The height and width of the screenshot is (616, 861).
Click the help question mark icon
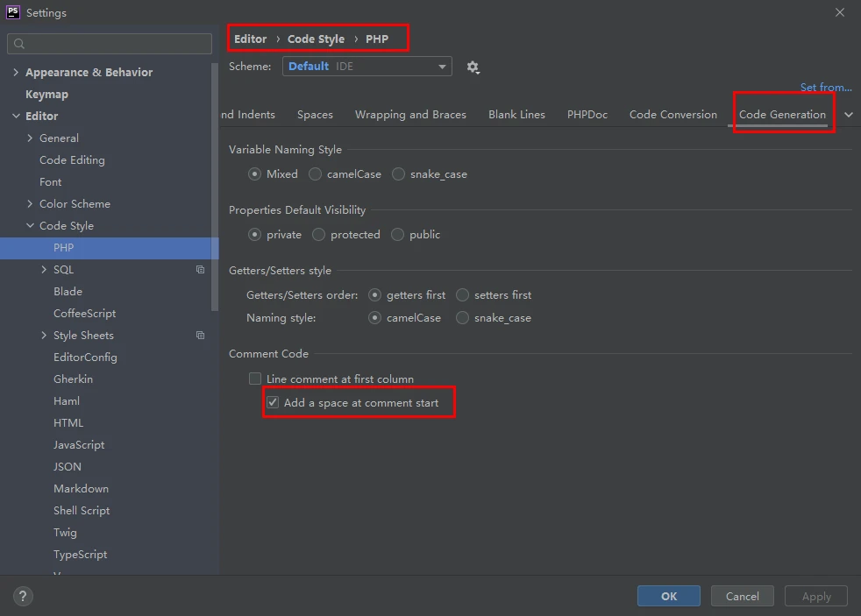[23, 596]
